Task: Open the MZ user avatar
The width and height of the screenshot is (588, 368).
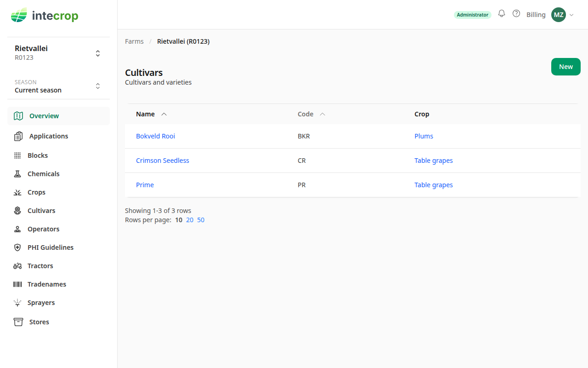Action: pos(559,15)
